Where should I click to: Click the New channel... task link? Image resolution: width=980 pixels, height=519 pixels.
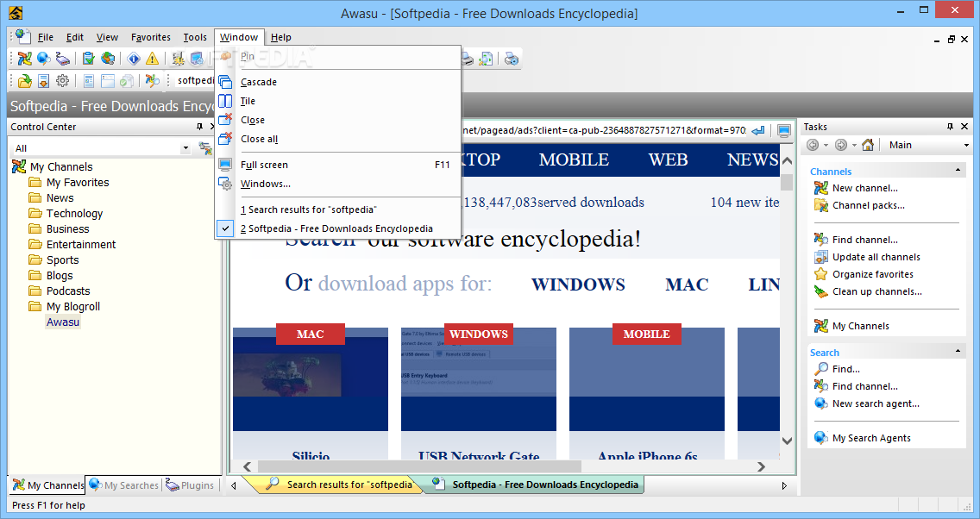[865, 188]
